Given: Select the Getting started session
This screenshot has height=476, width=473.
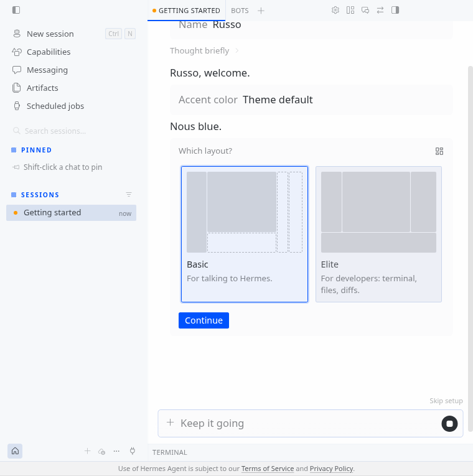Looking at the screenshot, I should [x=71, y=213].
